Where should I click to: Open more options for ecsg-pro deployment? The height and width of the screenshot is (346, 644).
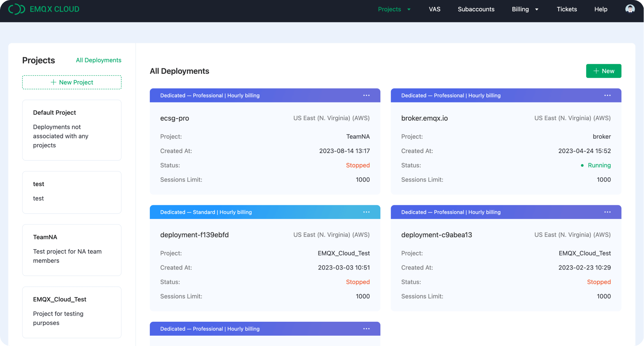366,95
